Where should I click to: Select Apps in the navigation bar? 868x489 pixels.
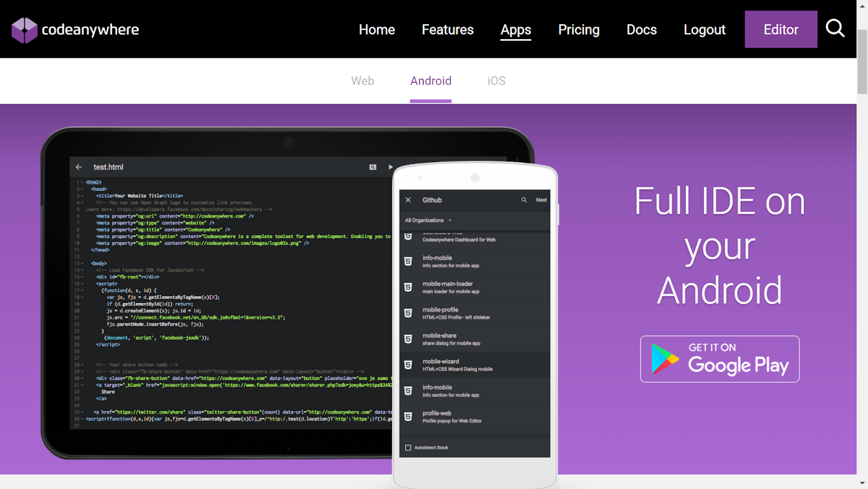(x=516, y=30)
